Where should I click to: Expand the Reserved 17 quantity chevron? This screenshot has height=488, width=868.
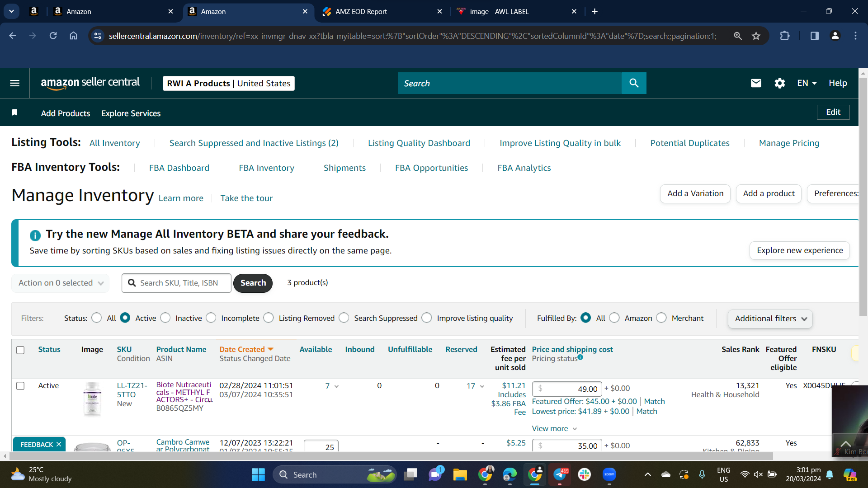(x=482, y=386)
